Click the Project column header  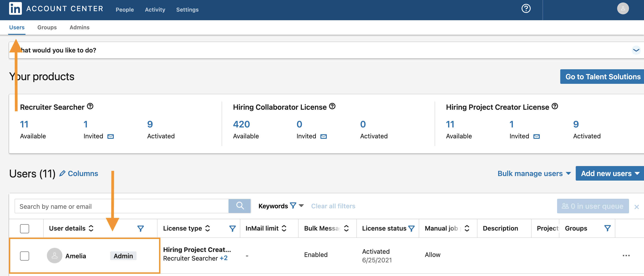click(x=548, y=228)
